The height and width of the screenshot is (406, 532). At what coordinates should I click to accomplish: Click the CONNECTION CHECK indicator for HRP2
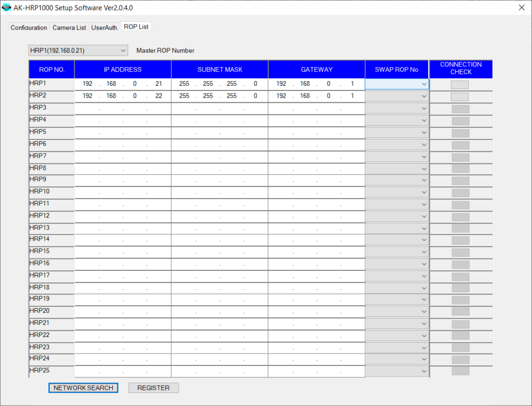[459, 96]
